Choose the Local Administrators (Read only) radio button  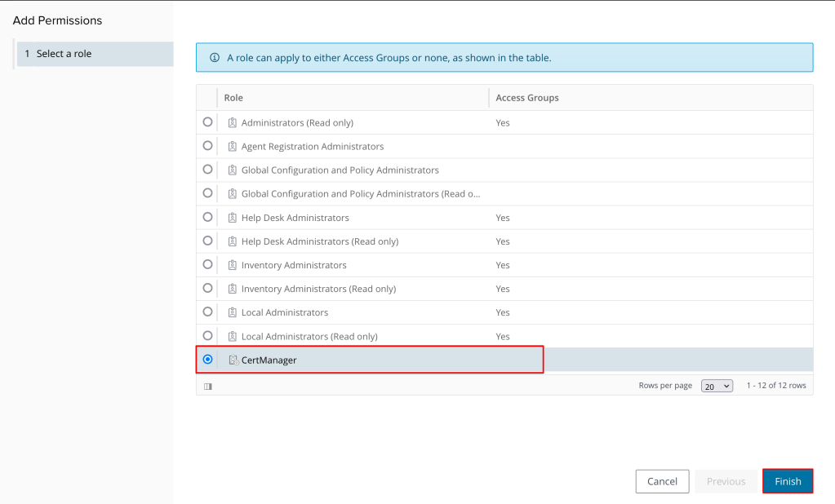(207, 336)
